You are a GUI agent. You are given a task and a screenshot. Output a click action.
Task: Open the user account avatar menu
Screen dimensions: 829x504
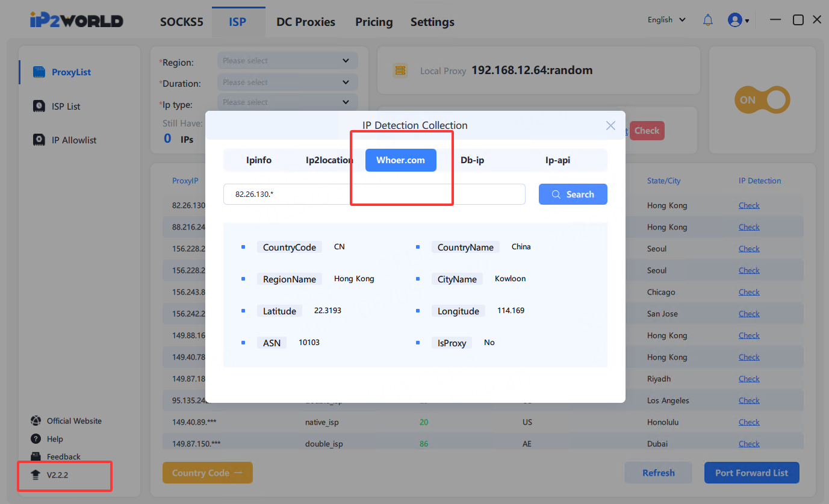738,20
